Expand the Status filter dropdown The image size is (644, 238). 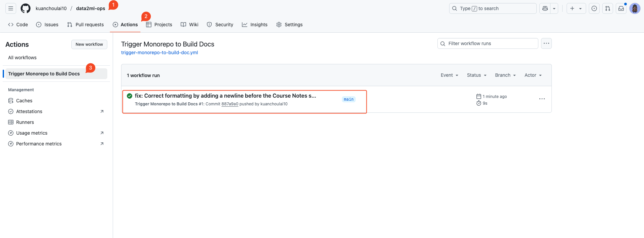click(x=477, y=75)
